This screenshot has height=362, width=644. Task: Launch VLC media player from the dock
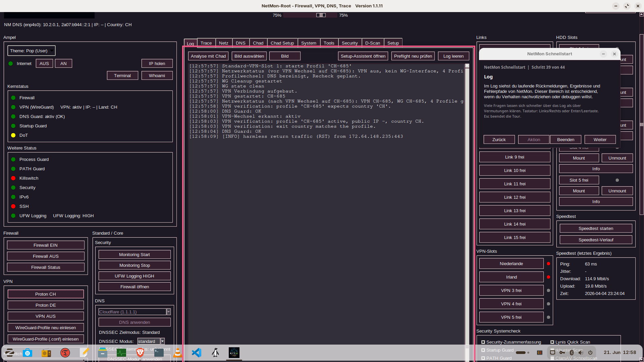[x=178, y=353]
